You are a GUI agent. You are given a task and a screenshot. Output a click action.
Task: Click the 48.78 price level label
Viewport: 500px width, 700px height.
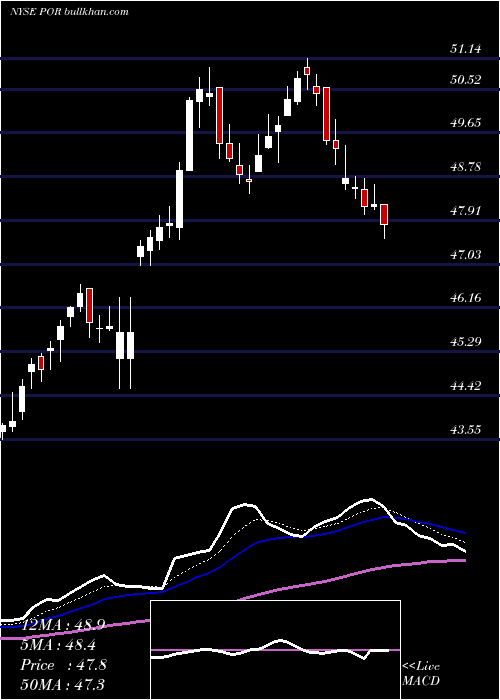pos(466,167)
